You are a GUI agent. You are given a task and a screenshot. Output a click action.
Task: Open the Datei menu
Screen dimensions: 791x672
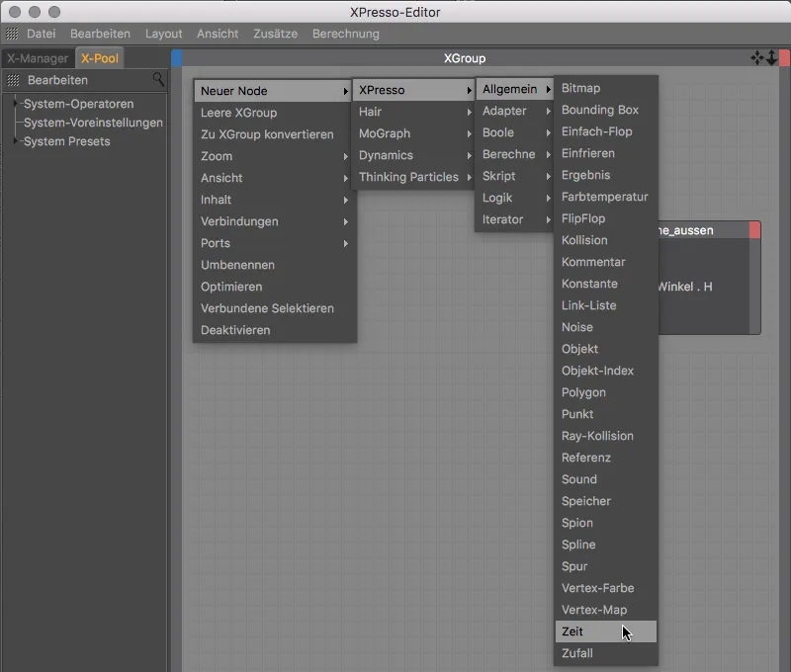41,34
